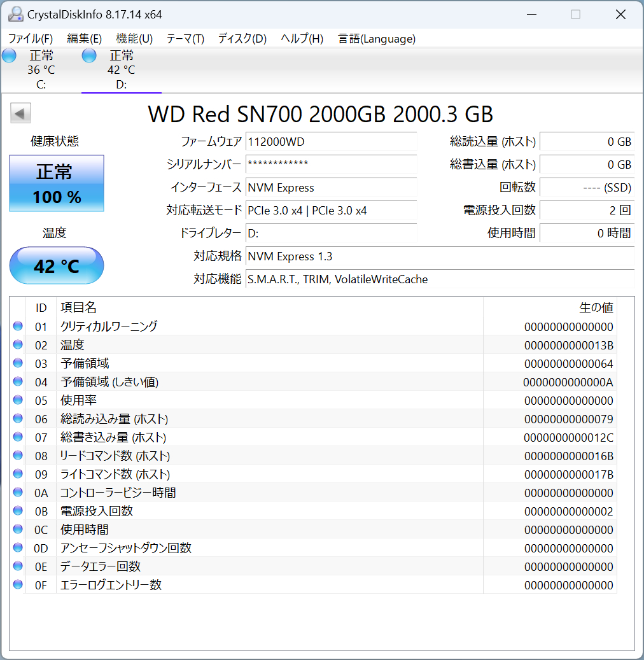This screenshot has width=644, height=660.
Task: Open the テーマ(T) menu
Action: (185, 39)
